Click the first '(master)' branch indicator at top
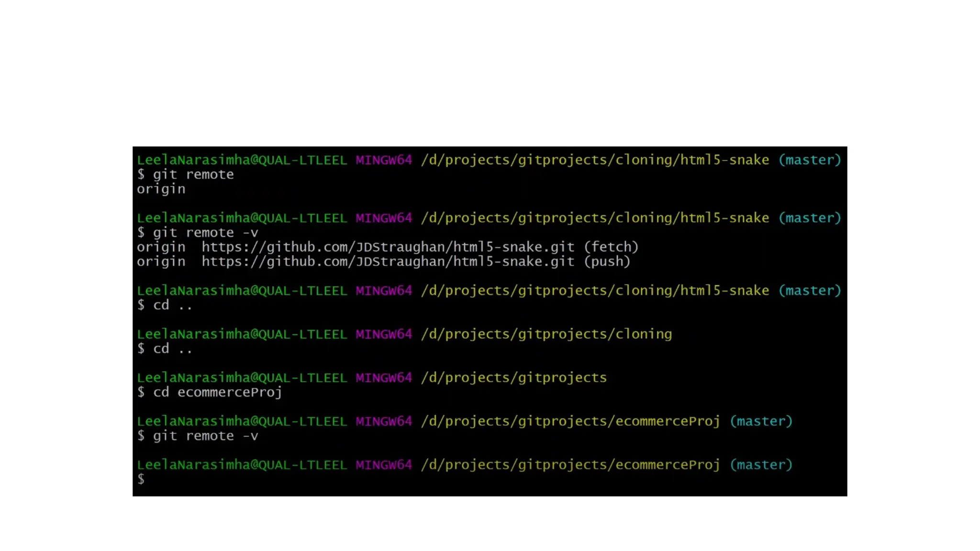 click(809, 160)
